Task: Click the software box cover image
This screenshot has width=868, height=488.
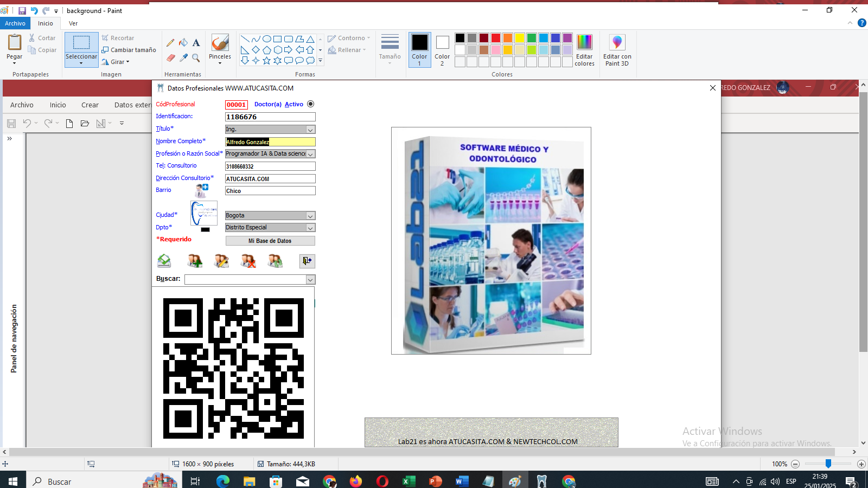Action: (491, 241)
